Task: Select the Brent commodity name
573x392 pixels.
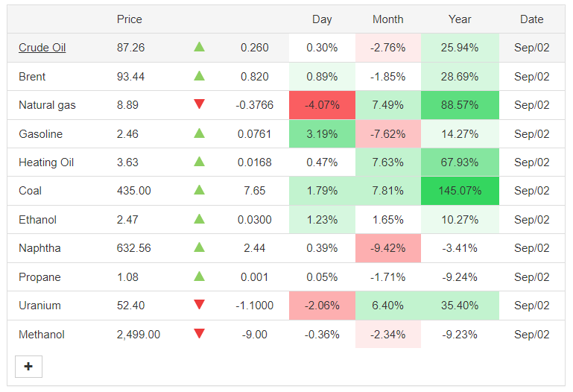Action: 32,77
